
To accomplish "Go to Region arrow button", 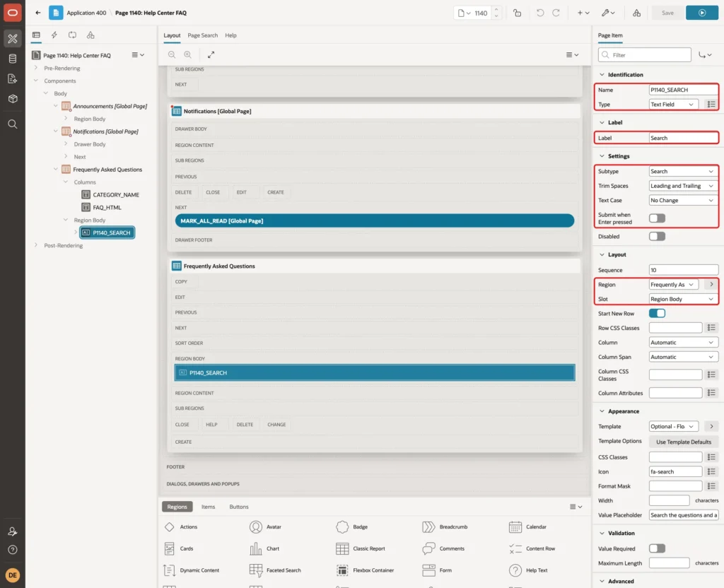I will coord(711,284).
